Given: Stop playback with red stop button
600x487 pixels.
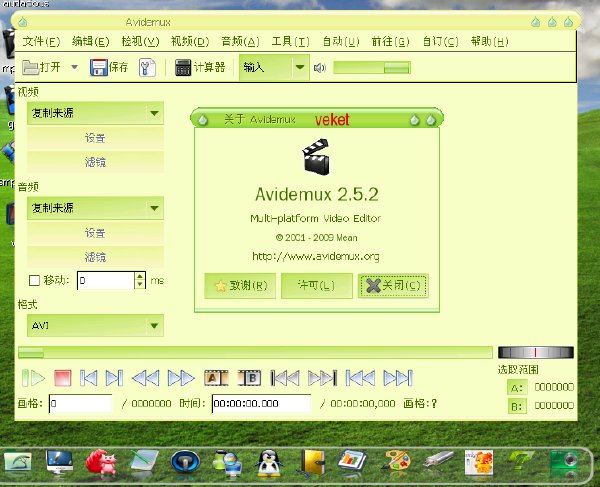Looking at the screenshot, I should pyautogui.click(x=63, y=378).
